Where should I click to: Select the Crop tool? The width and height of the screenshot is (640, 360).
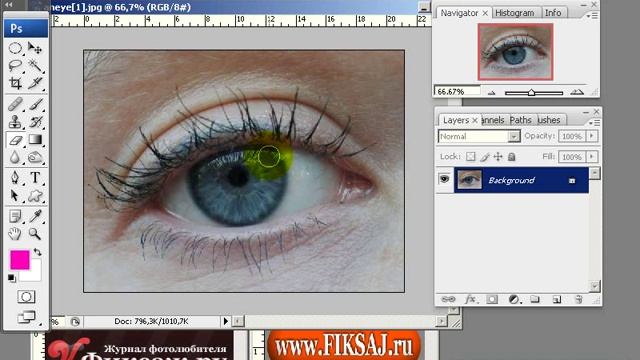coord(15,83)
